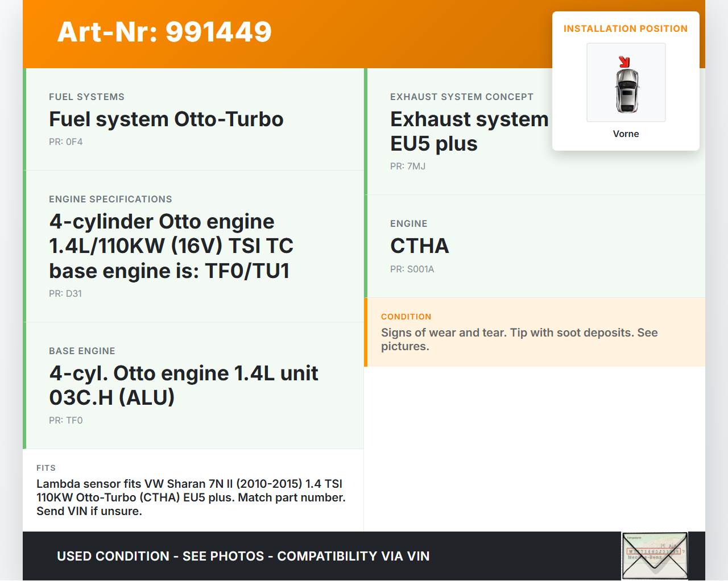Click the Vorne caption under the car

tap(626, 134)
